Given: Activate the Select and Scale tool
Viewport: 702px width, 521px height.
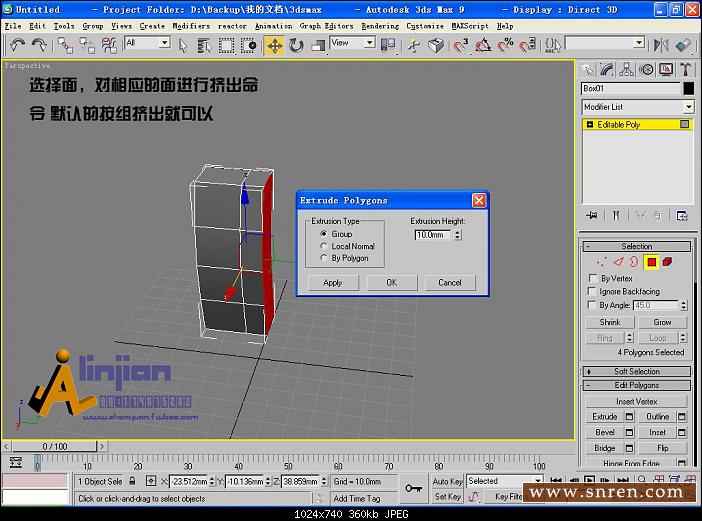Looking at the screenshot, I should pyautogui.click(x=318, y=45).
